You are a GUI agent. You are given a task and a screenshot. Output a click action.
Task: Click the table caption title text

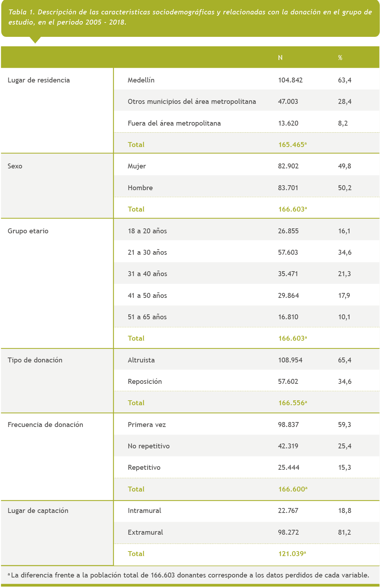(x=190, y=17)
